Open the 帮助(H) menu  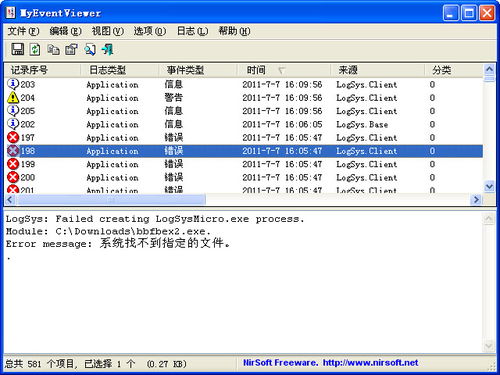[x=234, y=31]
